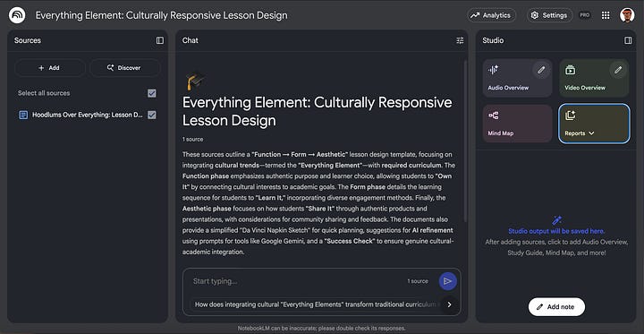Focus the Start typing chat input
The image size is (644, 334).
click(x=296, y=281)
